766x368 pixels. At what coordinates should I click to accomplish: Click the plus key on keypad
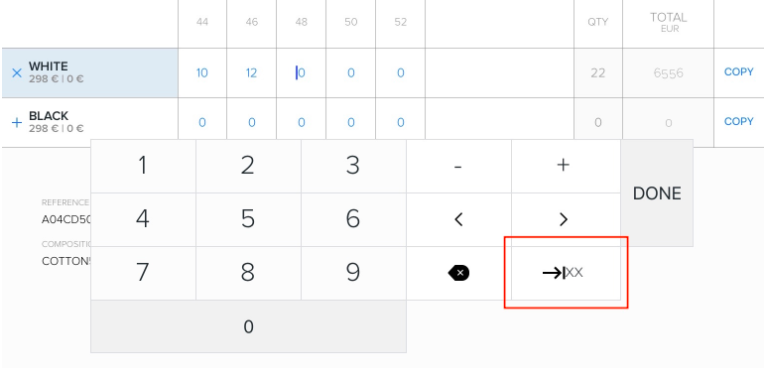click(563, 166)
